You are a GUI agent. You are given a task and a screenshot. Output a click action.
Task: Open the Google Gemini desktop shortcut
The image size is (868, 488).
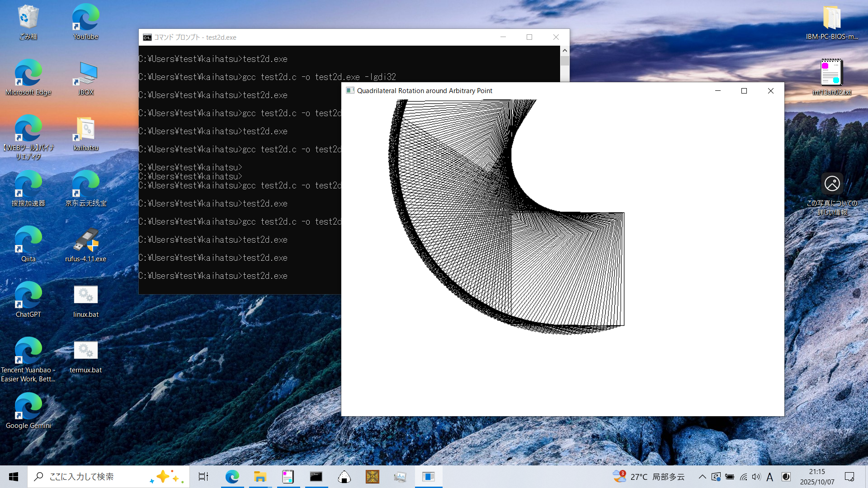tap(28, 411)
